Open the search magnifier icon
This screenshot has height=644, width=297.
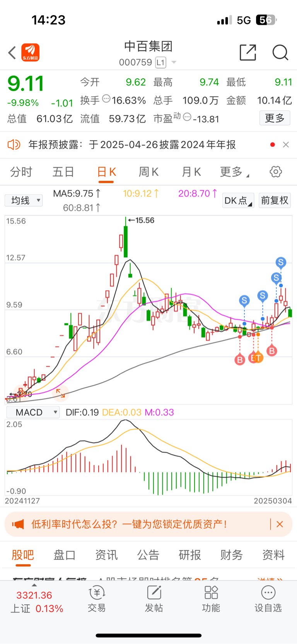[280, 52]
